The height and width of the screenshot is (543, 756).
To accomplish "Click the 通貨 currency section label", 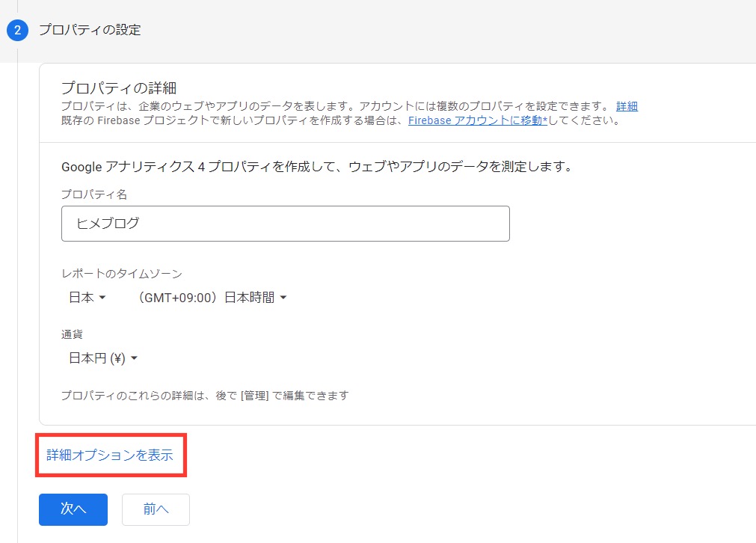I will [x=71, y=334].
